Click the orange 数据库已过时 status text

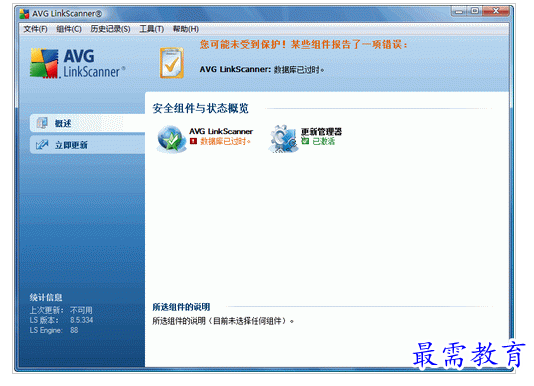[225, 141]
